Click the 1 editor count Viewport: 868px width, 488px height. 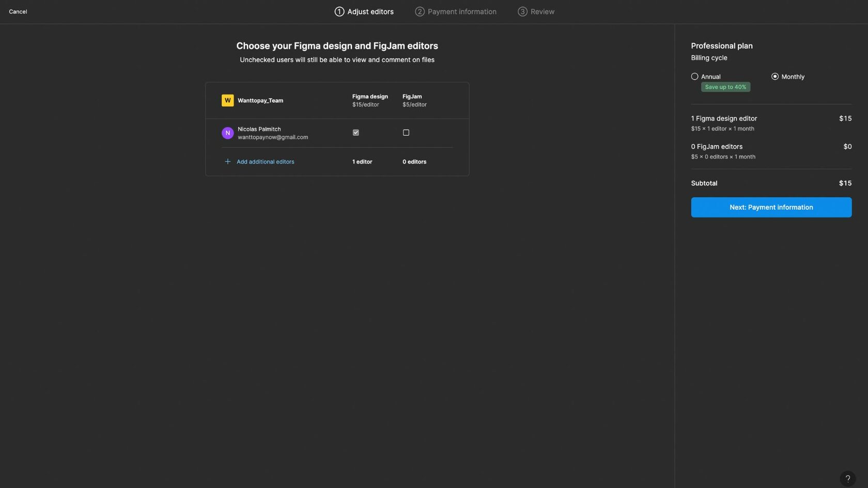pos(362,162)
